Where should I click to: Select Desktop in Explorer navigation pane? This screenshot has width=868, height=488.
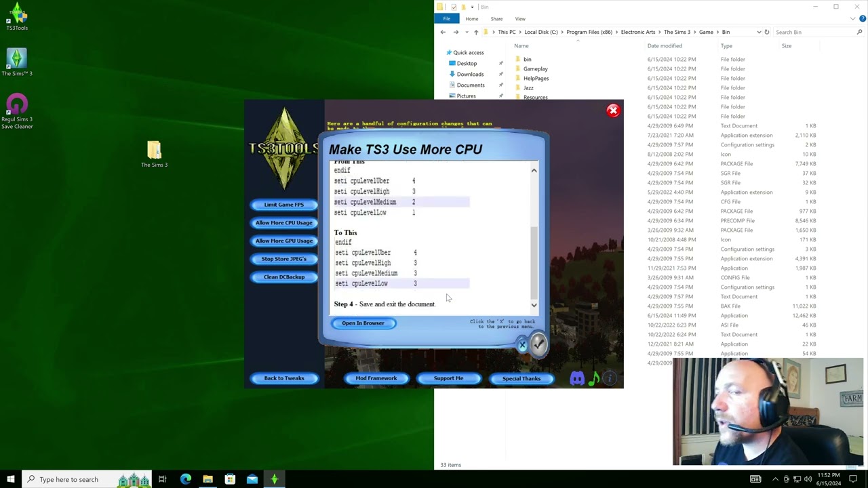(x=467, y=63)
